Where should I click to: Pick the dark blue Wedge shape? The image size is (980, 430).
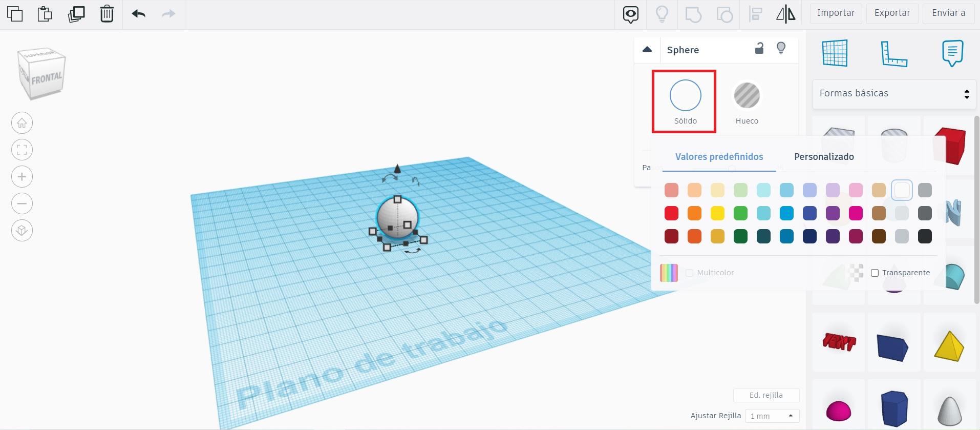(x=892, y=347)
